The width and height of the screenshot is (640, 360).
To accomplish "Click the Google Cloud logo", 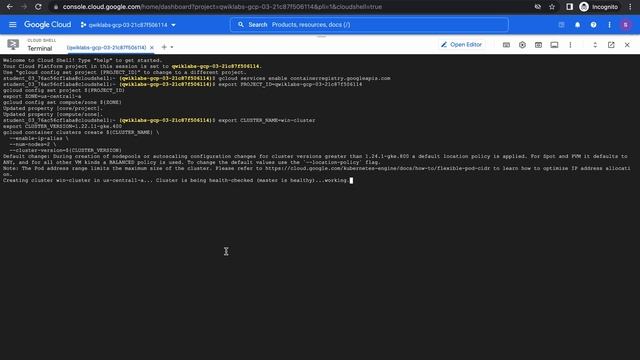I will tap(47, 25).
